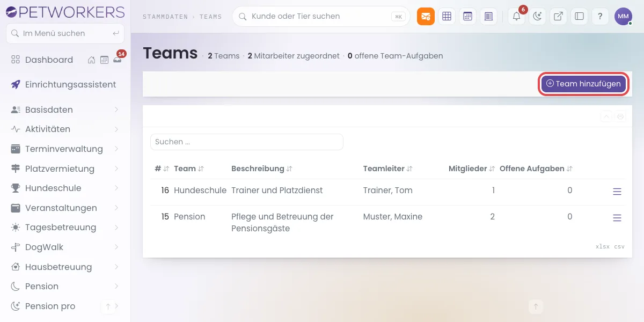Expand the Aktivitäten menu chevron
Image resolution: width=644 pixels, height=322 pixels.
point(116,129)
